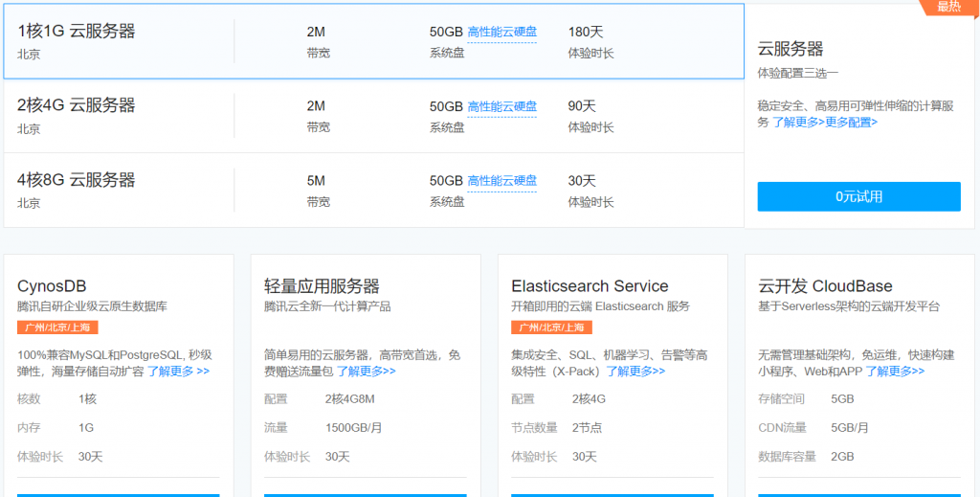The height and width of the screenshot is (497, 980).
Task: Click 30天 duration in Elasticsearch card
Action: (x=585, y=457)
